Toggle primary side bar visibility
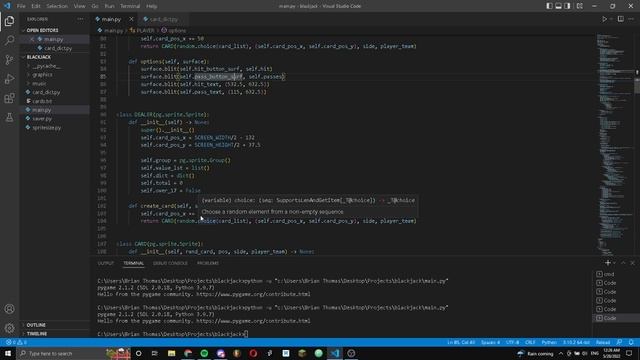This screenshot has width=640, height=360. point(549,6)
